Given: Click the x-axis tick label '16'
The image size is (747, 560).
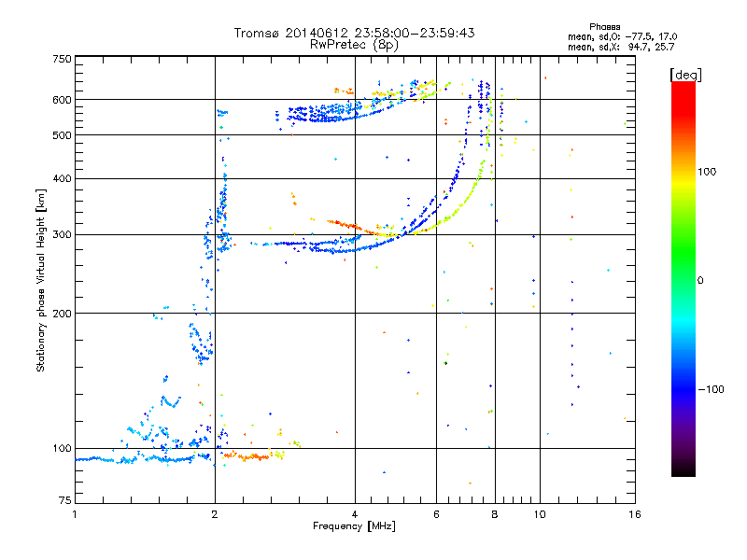Looking at the screenshot, I should coord(635,514).
